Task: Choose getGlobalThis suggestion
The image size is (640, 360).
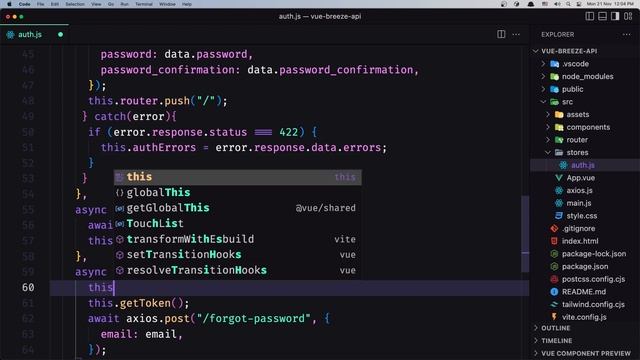Action: pos(238,208)
